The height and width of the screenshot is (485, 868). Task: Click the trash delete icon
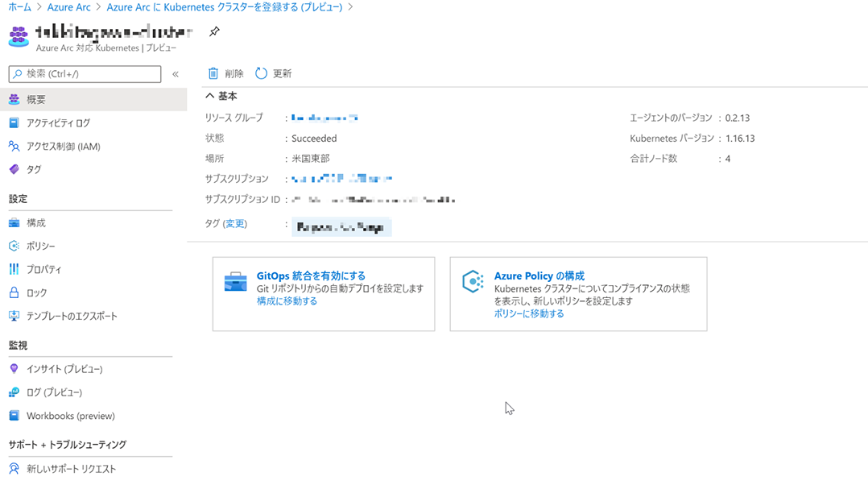pos(213,73)
